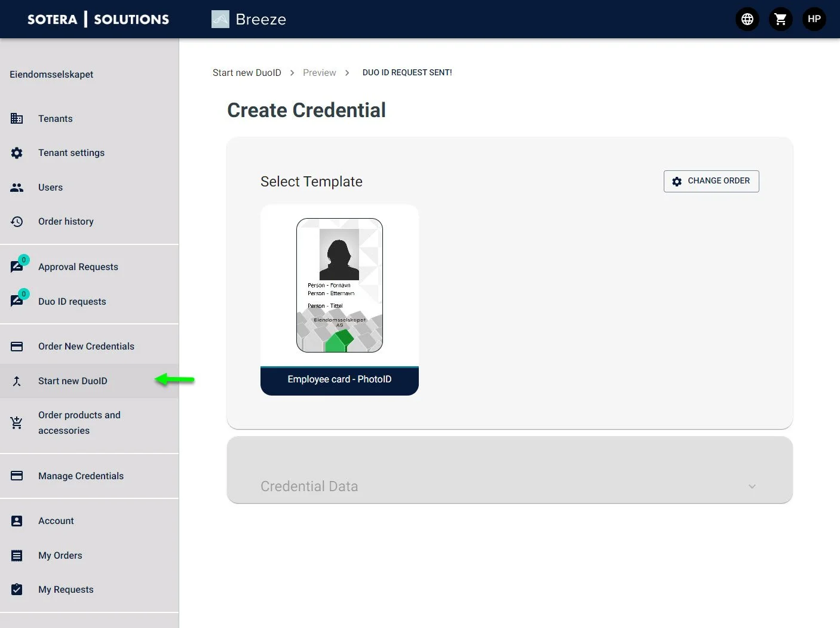
Task: Click the Credential Data panel header
Action: click(x=510, y=470)
